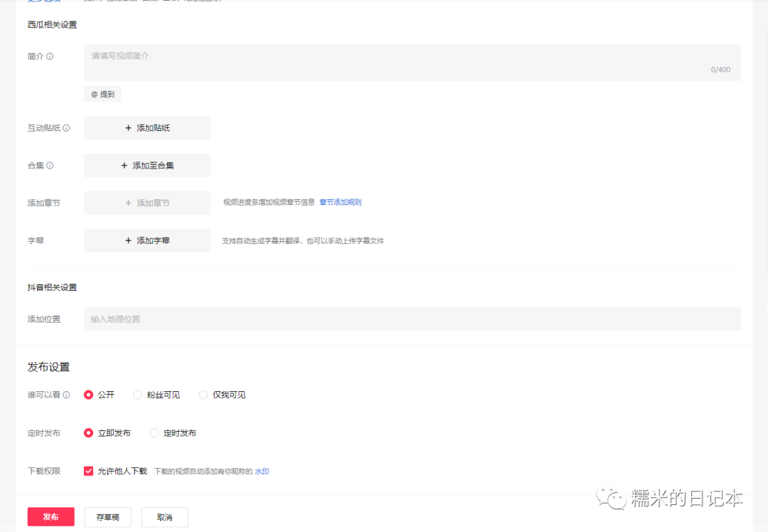Viewport: 768px width, 532px height.
Task: Click the info icon next to 谁可以看
Action: [68, 394]
